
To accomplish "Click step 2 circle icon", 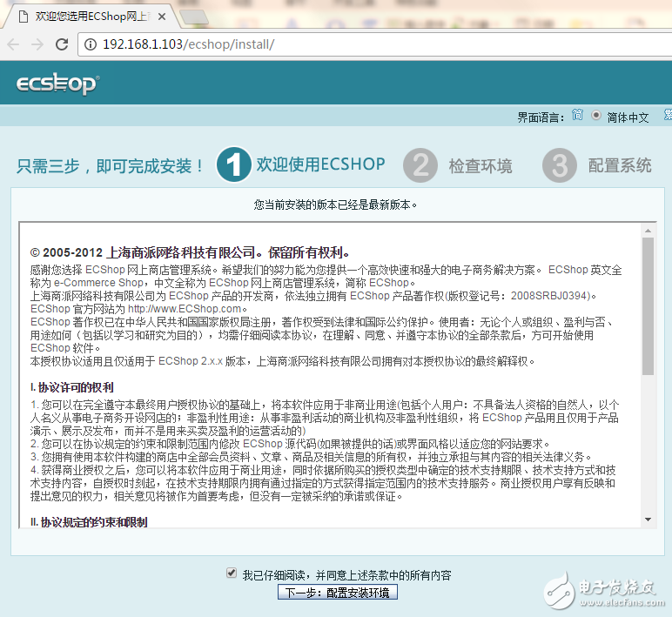I will pyautogui.click(x=420, y=164).
